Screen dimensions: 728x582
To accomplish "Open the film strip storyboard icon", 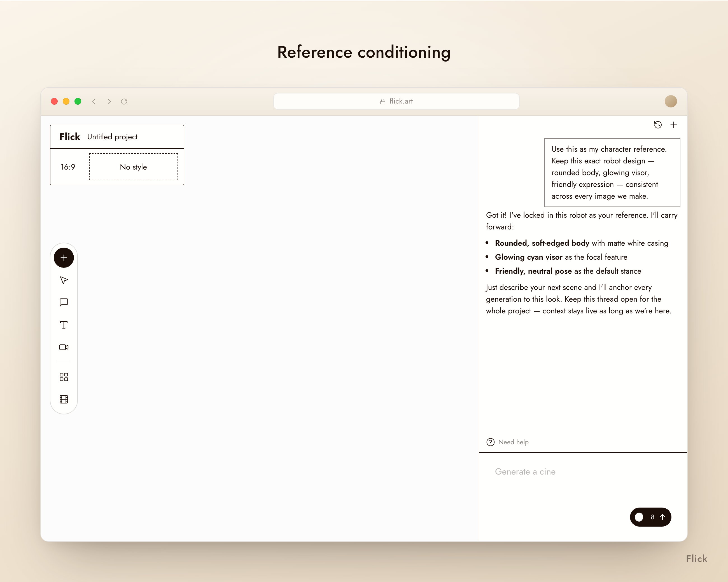I will (64, 400).
